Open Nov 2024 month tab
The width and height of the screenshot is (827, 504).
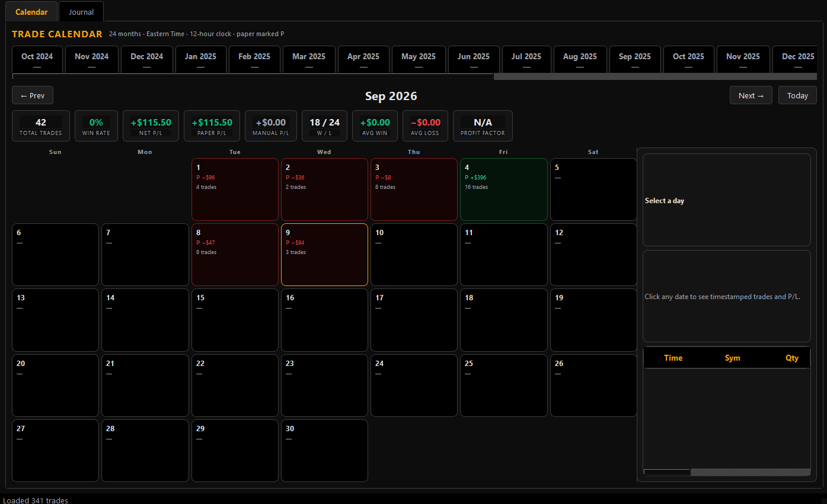(92, 60)
